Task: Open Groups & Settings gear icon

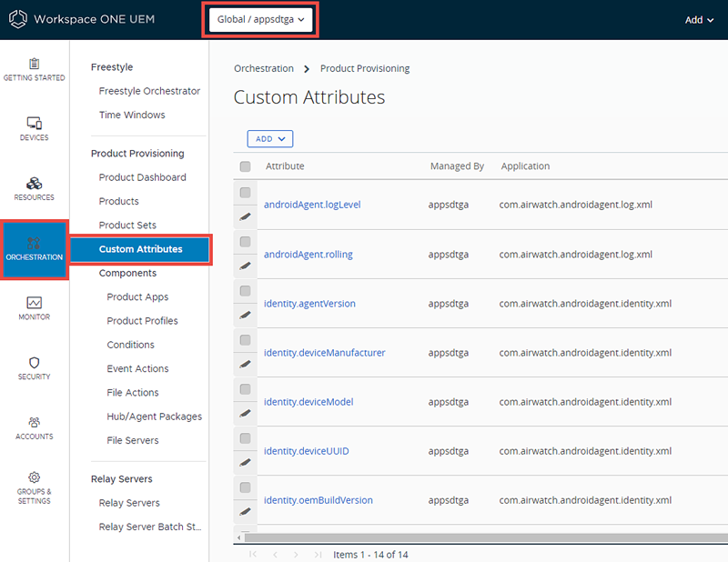Action: coord(35,477)
